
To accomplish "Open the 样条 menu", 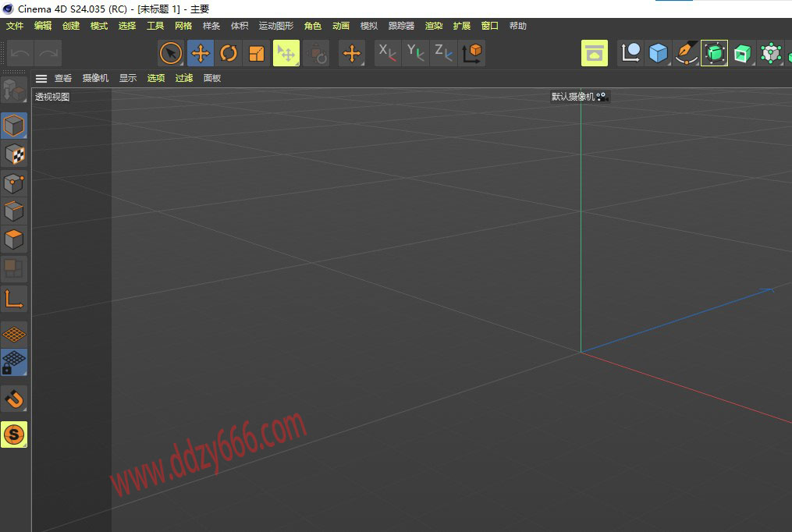I will [211, 26].
